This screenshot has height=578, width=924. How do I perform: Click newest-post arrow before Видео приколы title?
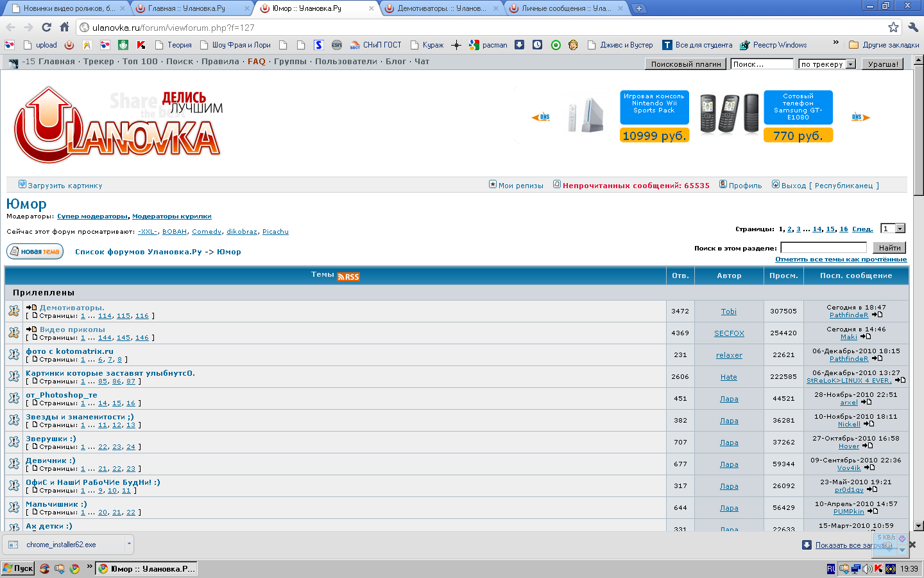pyautogui.click(x=31, y=329)
